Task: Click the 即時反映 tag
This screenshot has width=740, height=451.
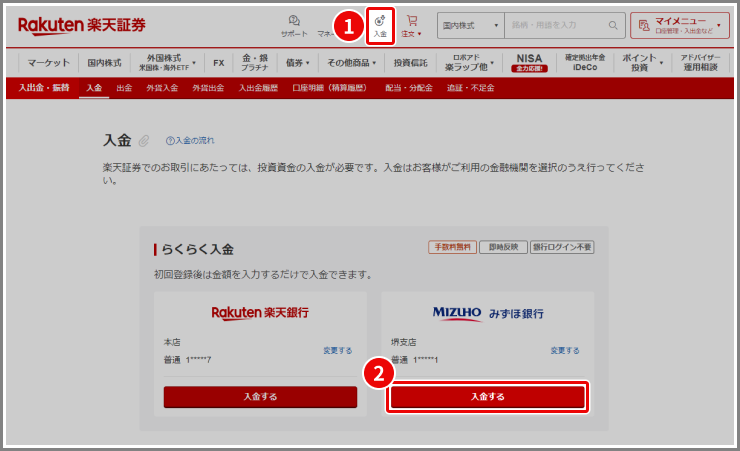Action: click(x=504, y=247)
